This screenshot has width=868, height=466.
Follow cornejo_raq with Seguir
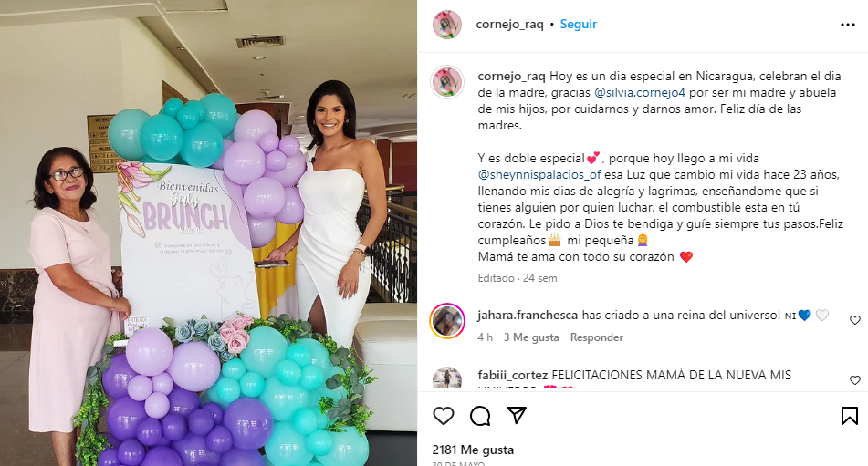[x=579, y=25]
